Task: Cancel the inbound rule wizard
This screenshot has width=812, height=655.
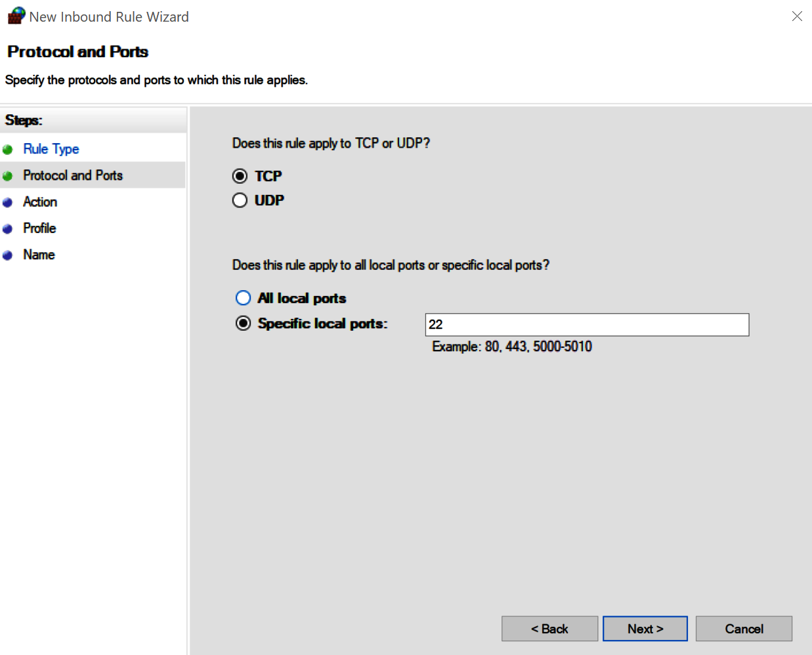Action: pyautogui.click(x=744, y=628)
